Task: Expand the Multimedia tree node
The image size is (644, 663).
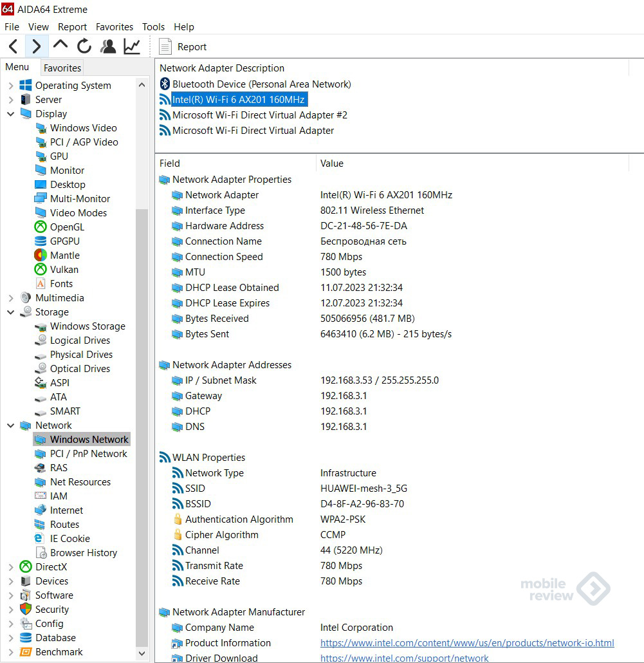Action: [x=11, y=298]
